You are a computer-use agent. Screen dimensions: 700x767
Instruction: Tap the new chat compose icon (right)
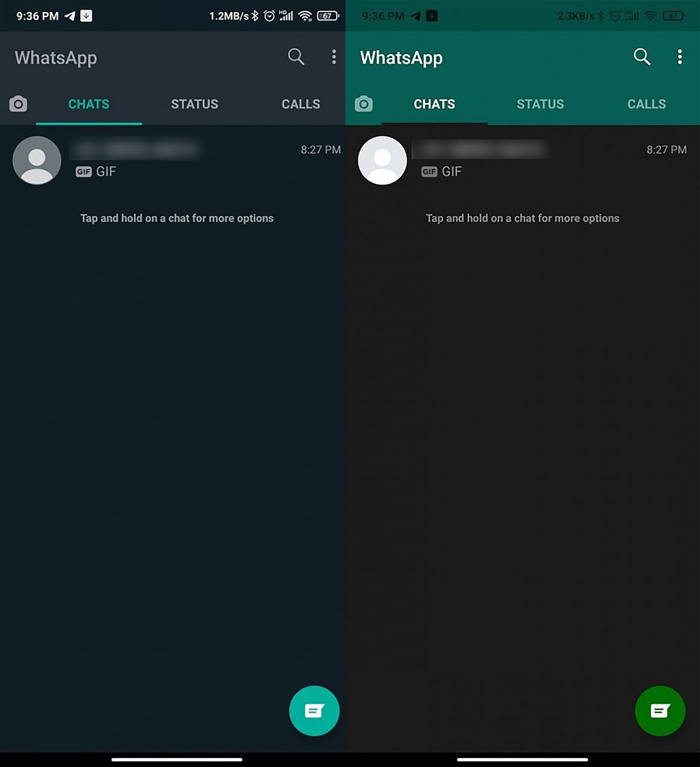click(x=661, y=710)
